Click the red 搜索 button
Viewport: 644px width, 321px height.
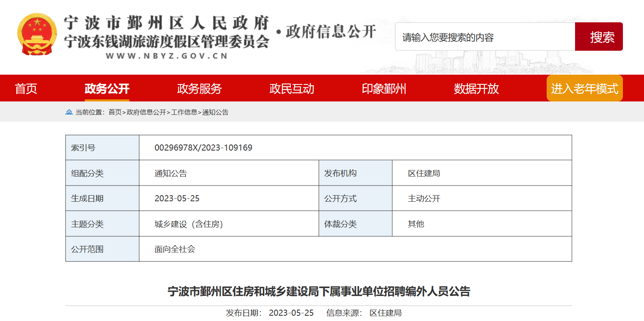point(599,37)
